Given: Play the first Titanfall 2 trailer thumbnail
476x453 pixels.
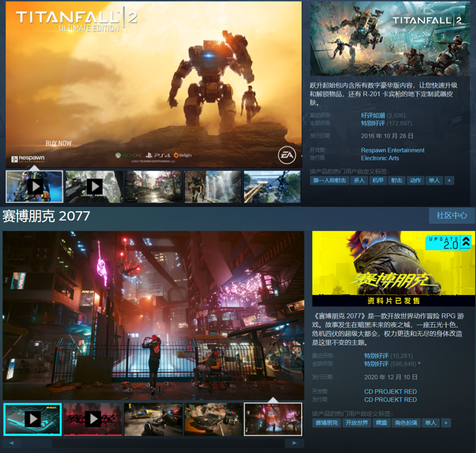Looking at the screenshot, I should [x=34, y=187].
